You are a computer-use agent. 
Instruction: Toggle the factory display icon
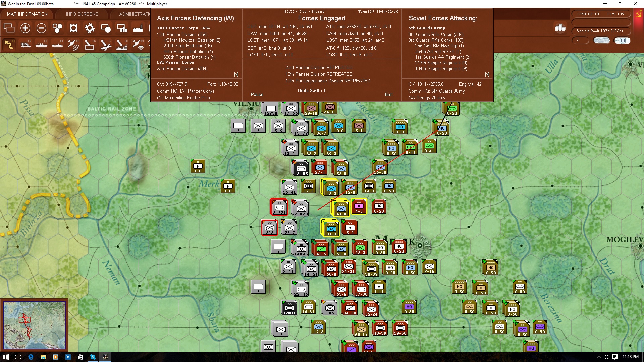(138, 28)
